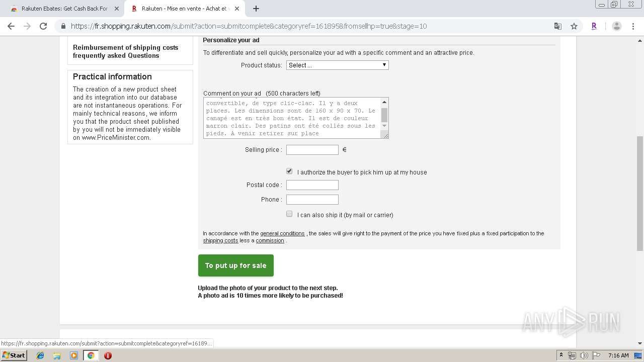Screen dimensions: 644x362
Task: Launch Internet Explorer from taskbar
Action: click(40, 355)
